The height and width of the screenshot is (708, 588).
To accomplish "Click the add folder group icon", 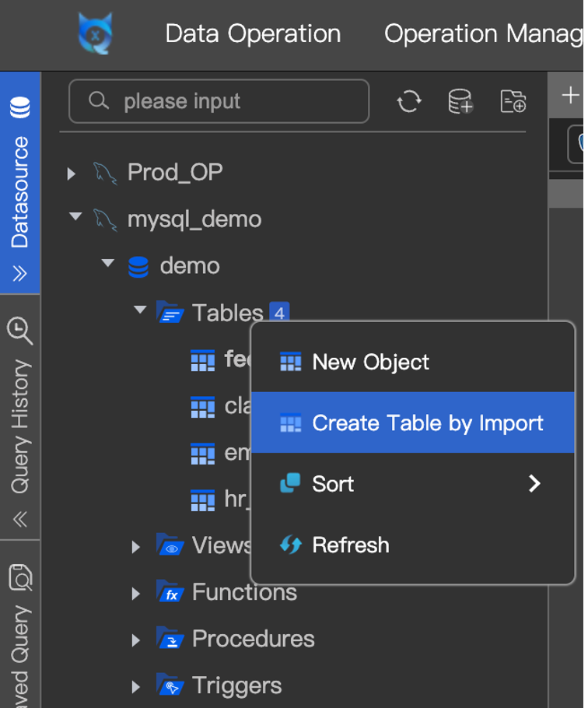I will click(x=513, y=101).
